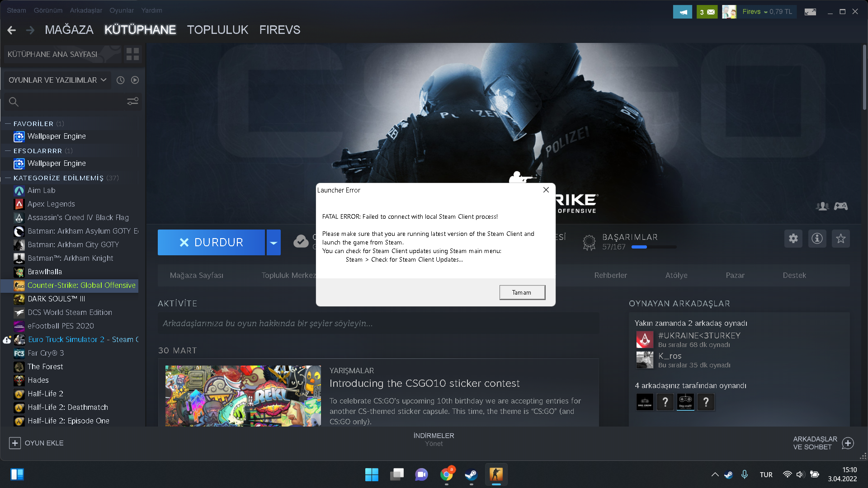This screenshot has width=868, height=488.
Task: Open advanced library filter settings icon
Action: click(132, 102)
